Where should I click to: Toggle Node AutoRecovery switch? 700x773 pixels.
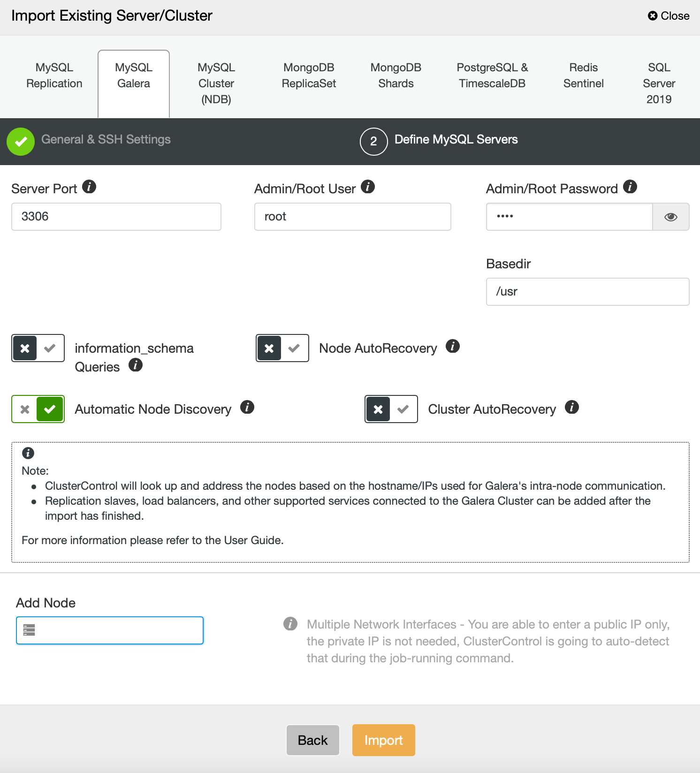coord(282,348)
